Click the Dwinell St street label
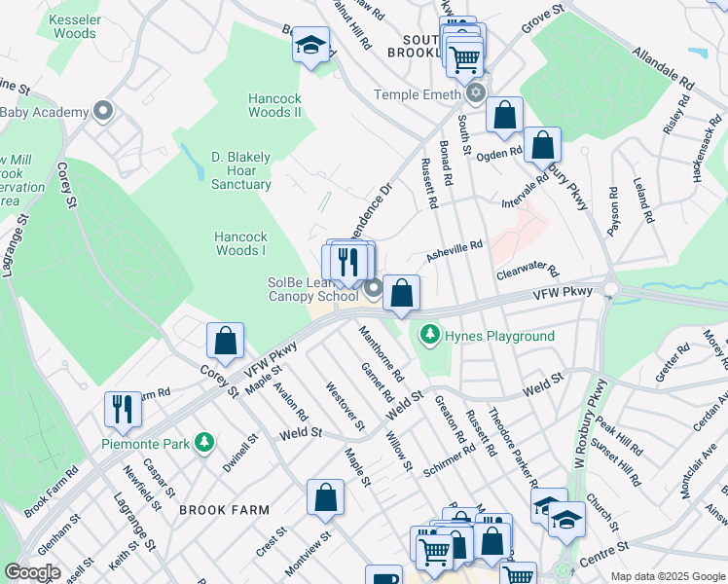728x584 pixels. 240,454
